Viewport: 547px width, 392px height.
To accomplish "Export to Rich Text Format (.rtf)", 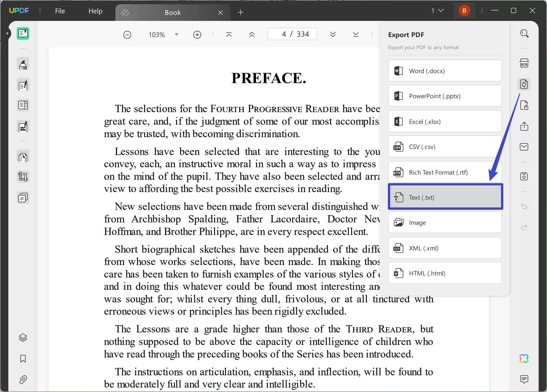I will point(445,172).
